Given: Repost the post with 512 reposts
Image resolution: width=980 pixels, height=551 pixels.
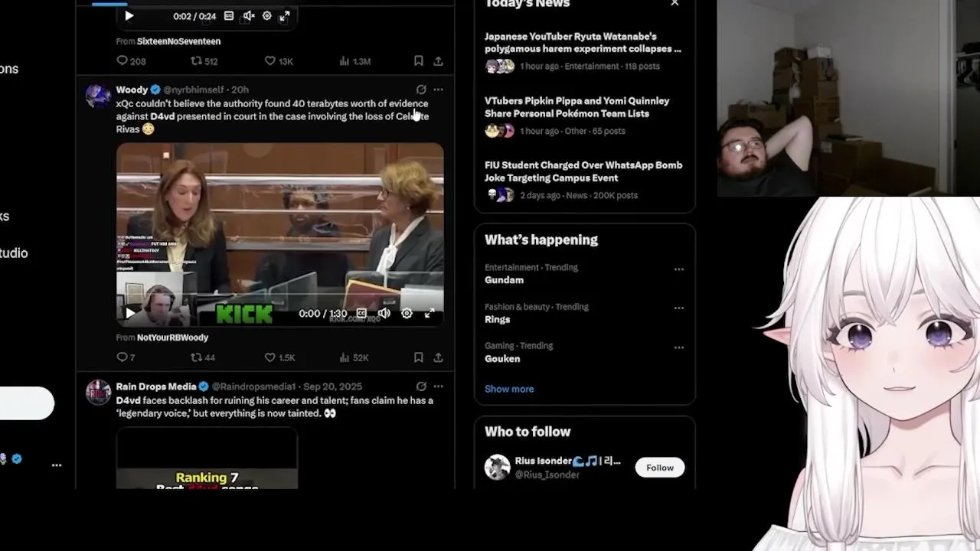Looking at the screenshot, I should point(204,61).
